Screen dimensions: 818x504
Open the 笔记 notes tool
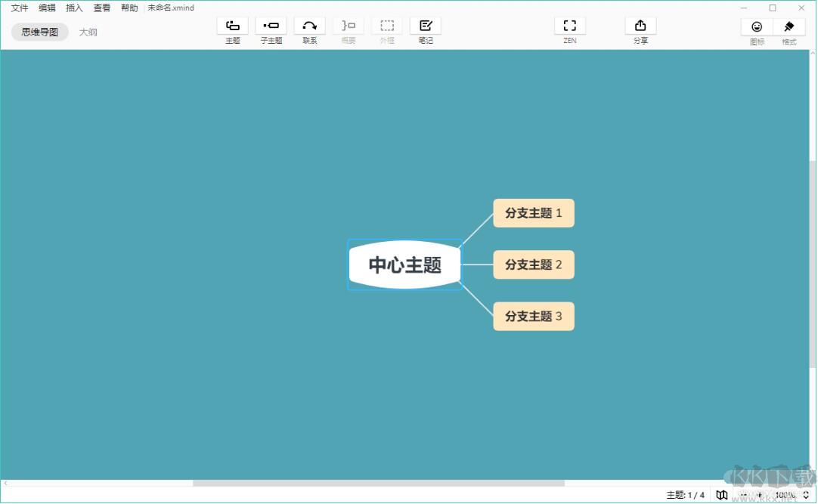click(426, 26)
